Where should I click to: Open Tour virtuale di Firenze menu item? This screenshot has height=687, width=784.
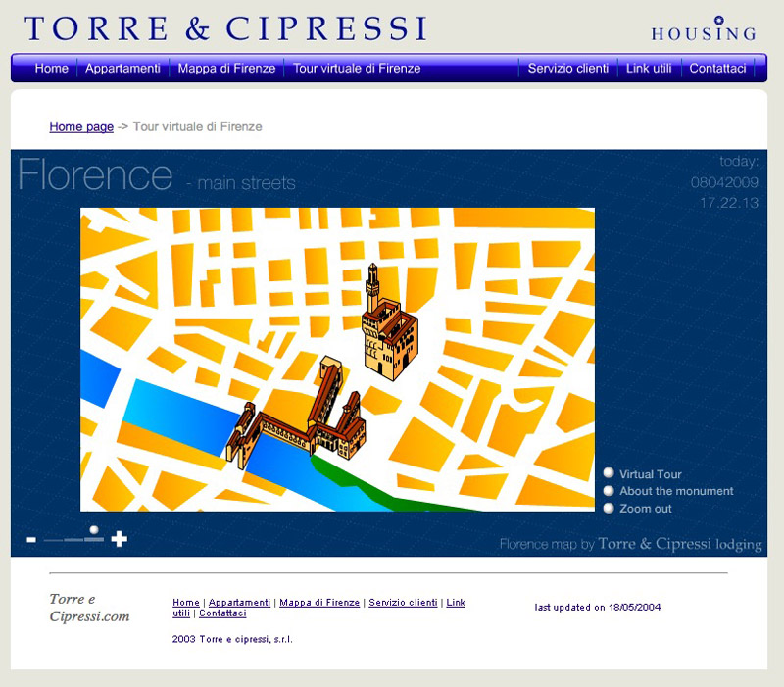[x=357, y=68]
